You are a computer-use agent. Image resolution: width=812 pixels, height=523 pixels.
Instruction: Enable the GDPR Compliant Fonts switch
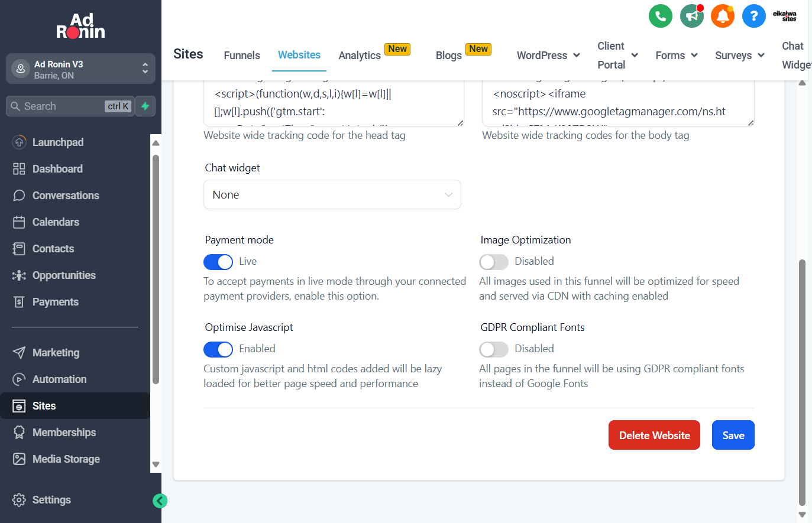pyautogui.click(x=494, y=349)
